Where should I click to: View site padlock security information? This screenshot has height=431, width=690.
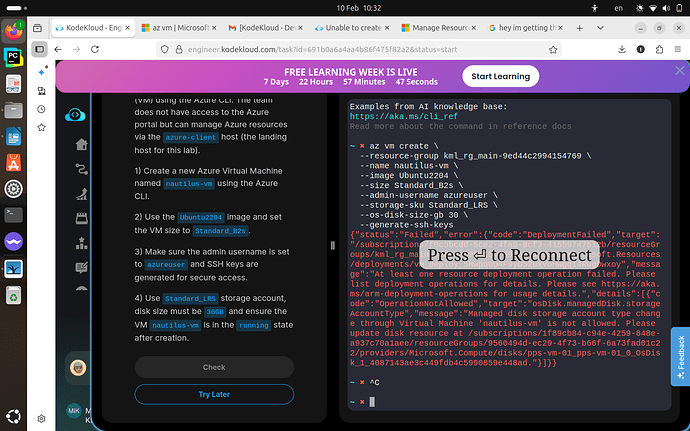pos(179,49)
